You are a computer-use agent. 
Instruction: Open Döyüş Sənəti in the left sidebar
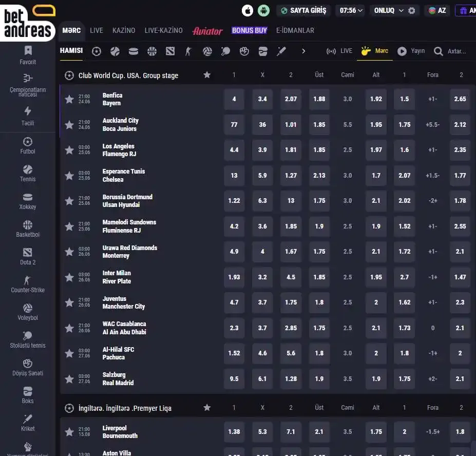(x=28, y=367)
